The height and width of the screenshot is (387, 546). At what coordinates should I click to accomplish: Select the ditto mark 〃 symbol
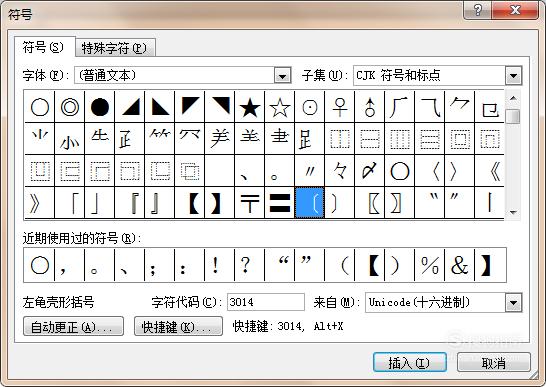pos(310,171)
